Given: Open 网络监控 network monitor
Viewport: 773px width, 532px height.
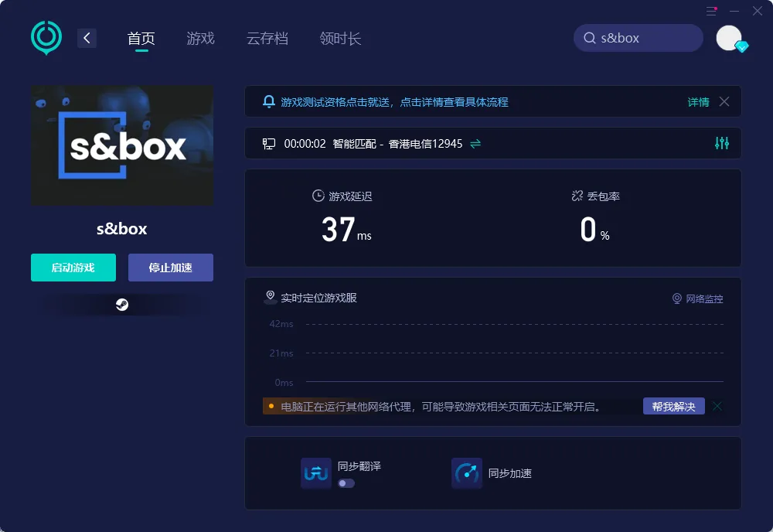Looking at the screenshot, I should (697, 298).
